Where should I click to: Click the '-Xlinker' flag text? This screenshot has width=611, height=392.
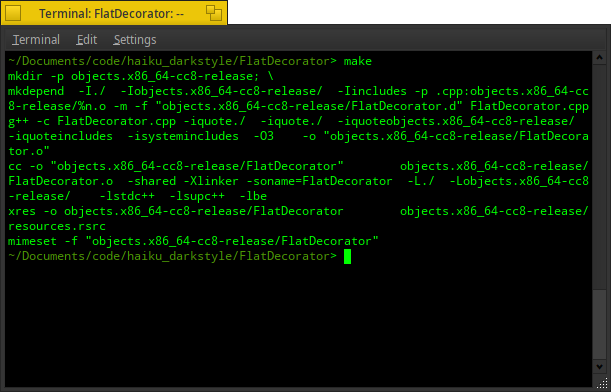click(x=211, y=181)
